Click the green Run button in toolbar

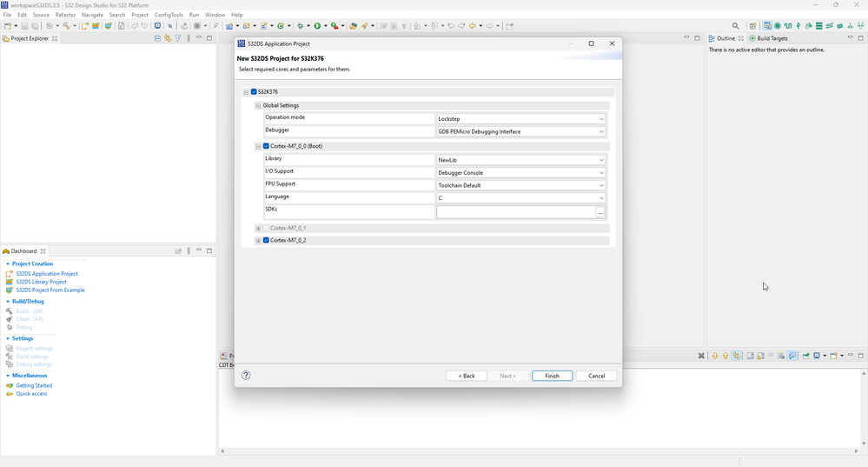point(317,25)
